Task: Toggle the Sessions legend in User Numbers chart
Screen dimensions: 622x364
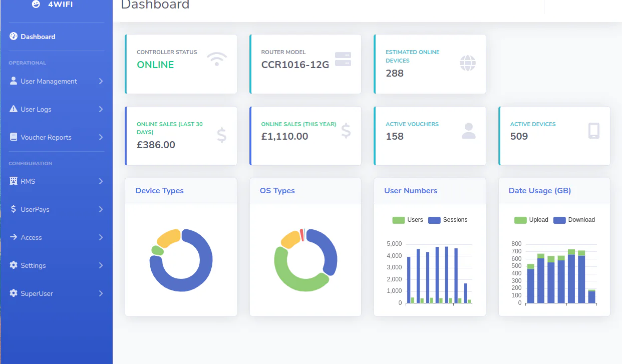Action: click(448, 220)
